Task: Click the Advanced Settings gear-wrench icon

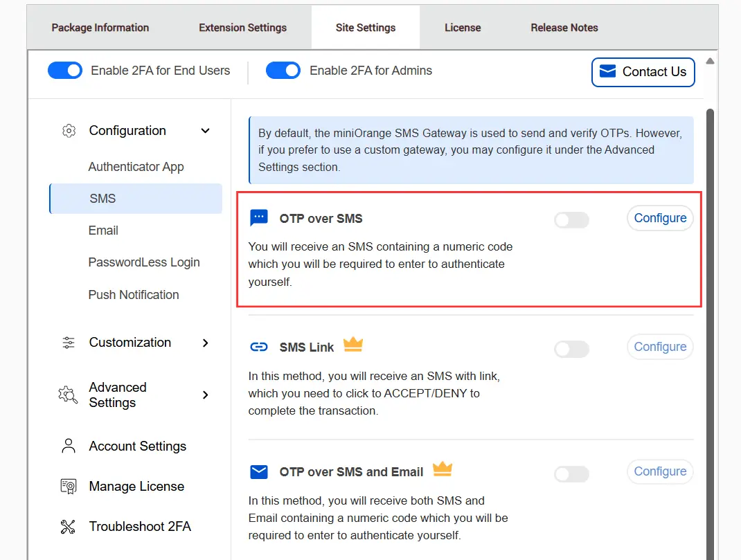Action: tap(68, 395)
